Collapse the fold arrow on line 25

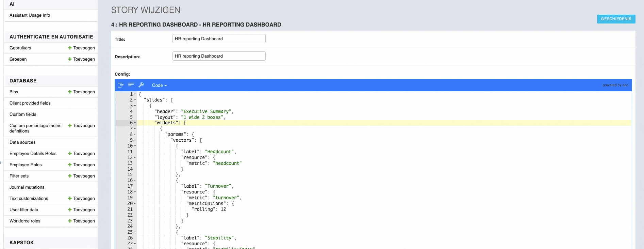[x=135, y=232]
